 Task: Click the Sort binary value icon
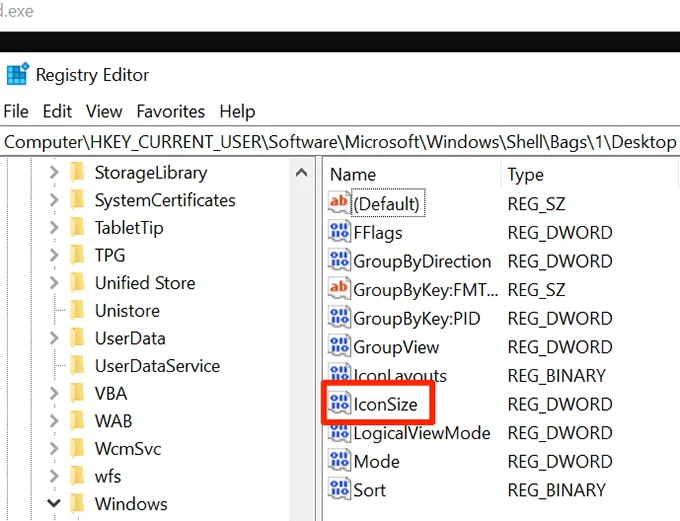(339, 489)
